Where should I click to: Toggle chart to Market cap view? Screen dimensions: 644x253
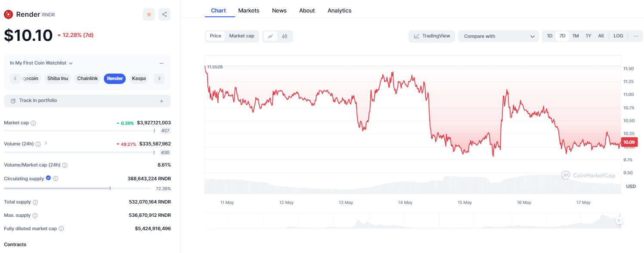[241, 36]
